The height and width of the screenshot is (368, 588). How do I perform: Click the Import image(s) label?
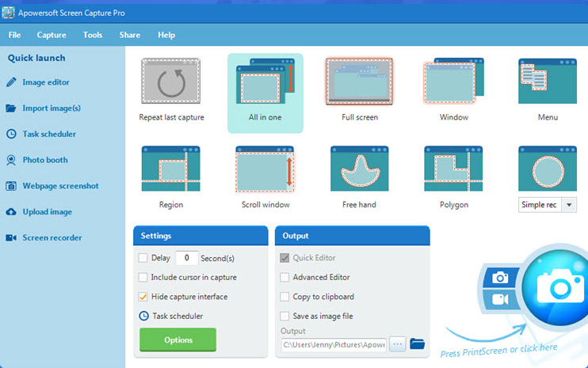[52, 108]
